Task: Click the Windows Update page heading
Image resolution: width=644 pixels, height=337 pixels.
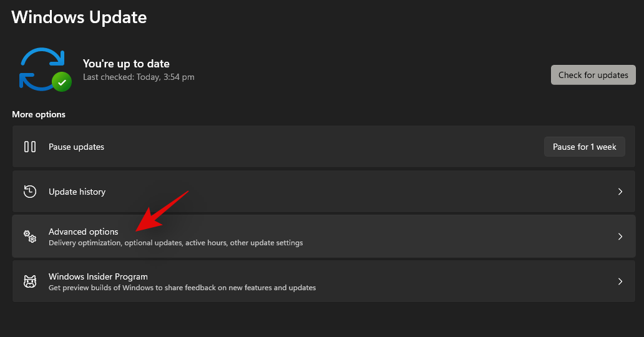Action: coord(79,17)
